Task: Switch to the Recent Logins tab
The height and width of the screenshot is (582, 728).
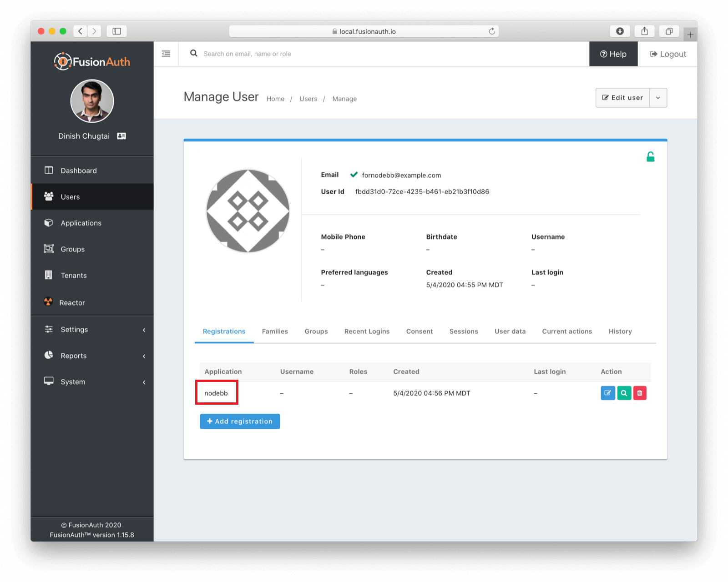Action: (x=367, y=331)
